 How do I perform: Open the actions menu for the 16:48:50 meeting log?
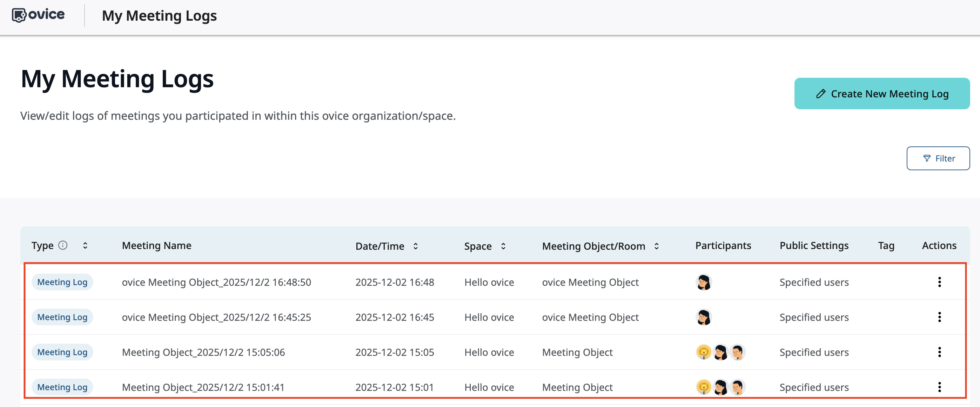tap(940, 282)
